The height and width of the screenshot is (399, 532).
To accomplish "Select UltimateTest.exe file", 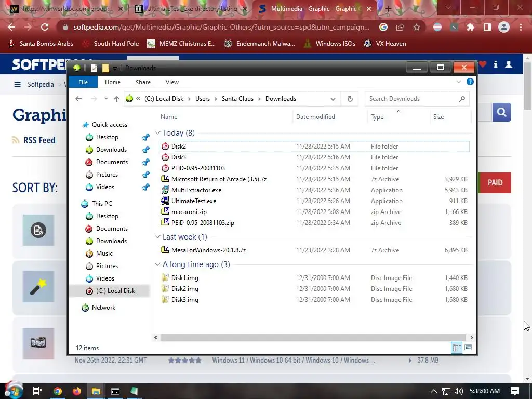I will click(314, 201).
